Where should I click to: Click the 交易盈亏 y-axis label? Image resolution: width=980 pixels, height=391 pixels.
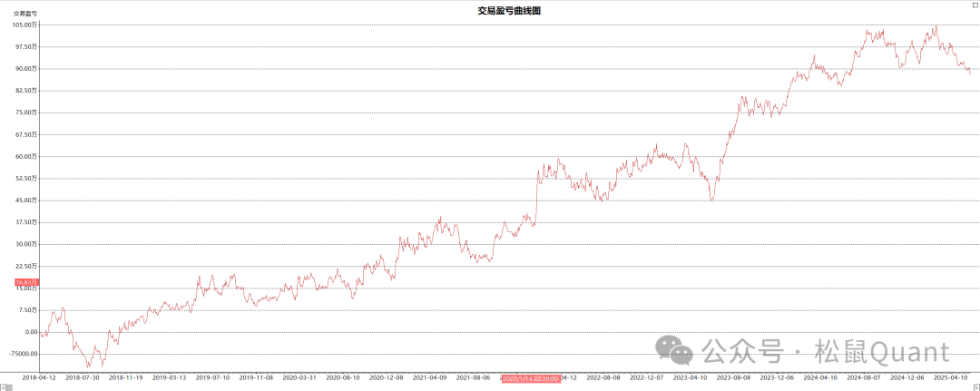coord(24,14)
